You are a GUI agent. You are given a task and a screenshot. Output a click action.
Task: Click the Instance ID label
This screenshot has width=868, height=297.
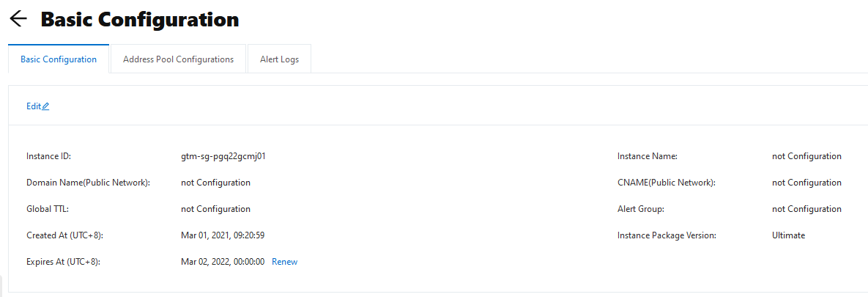tap(49, 156)
